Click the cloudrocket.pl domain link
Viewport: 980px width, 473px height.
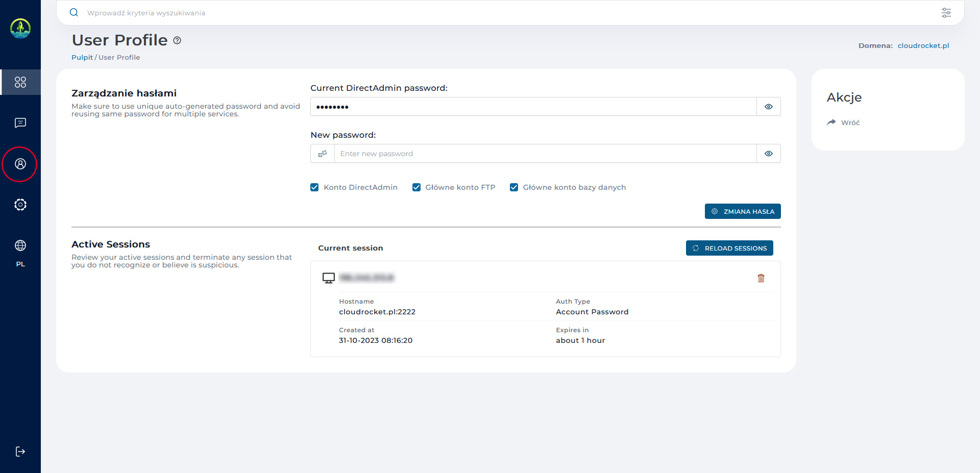923,45
